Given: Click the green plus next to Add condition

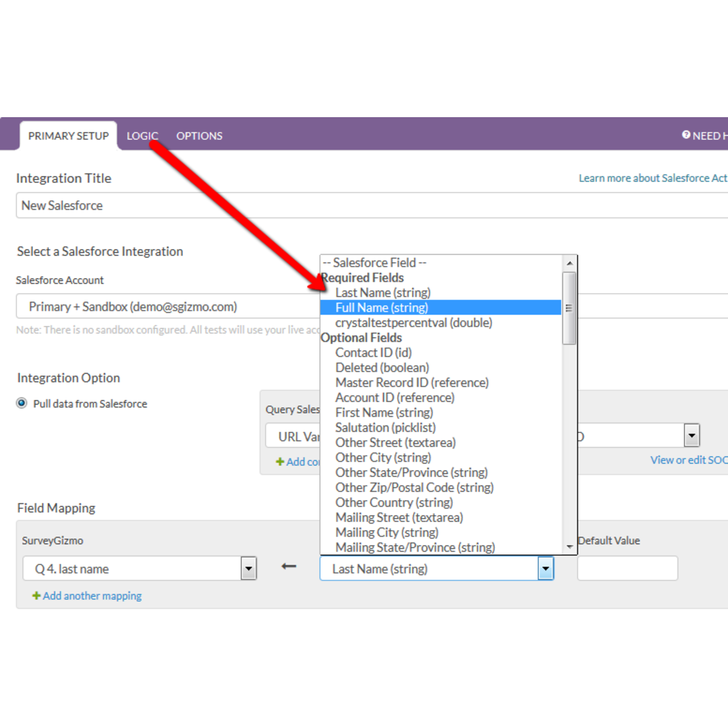Looking at the screenshot, I should 280,462.
